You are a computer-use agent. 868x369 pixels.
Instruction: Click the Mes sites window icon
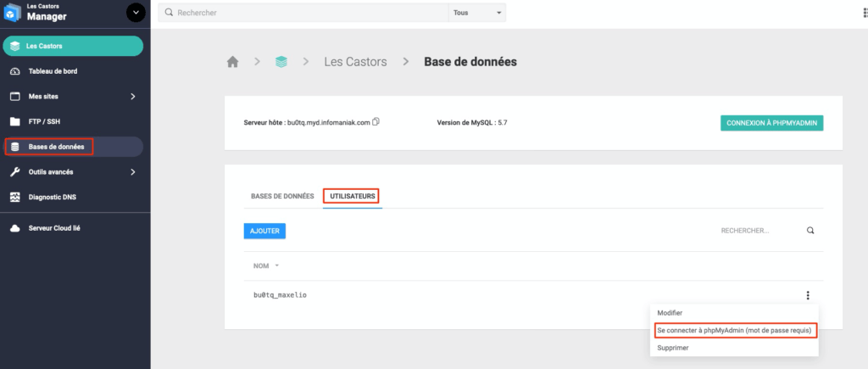coord(15,97)
